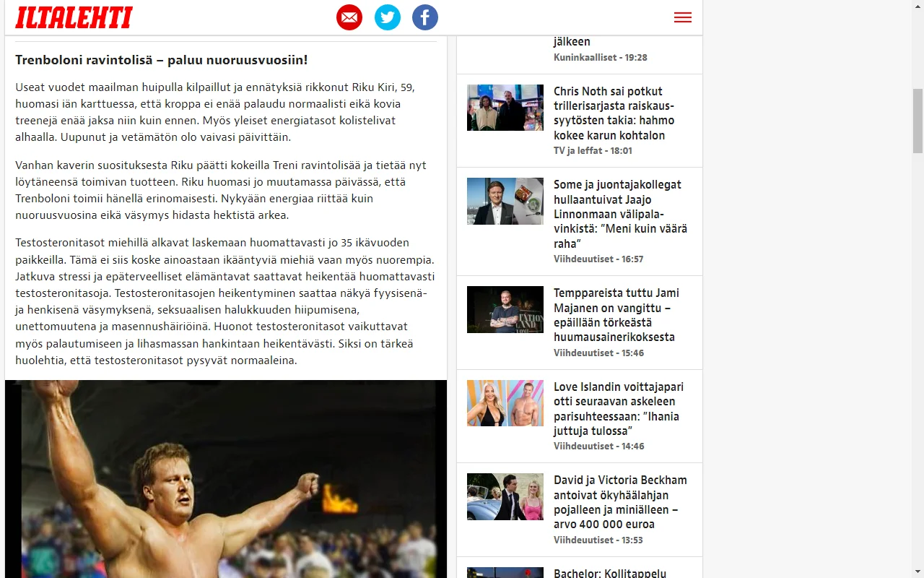Image resolution: width=924 pixels, height=578 pixels.
Task: Share article on Facebook
Action: coord(425,17)
